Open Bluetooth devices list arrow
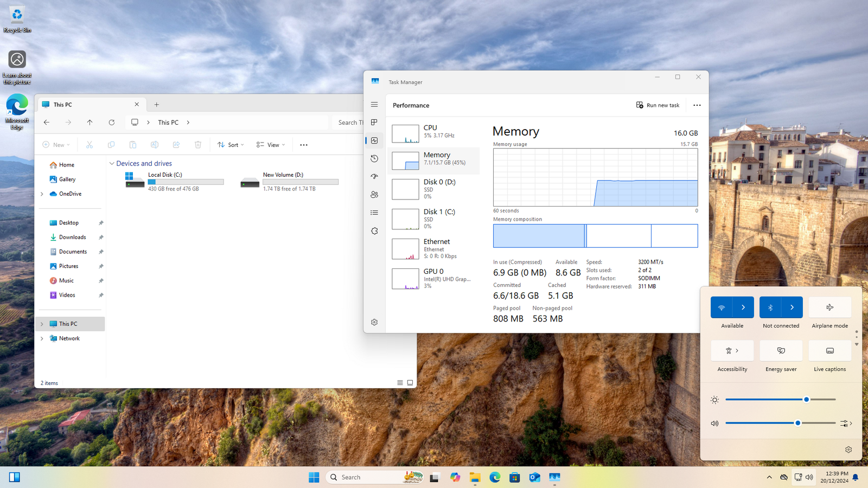868x488 pixels. point(792,307)
